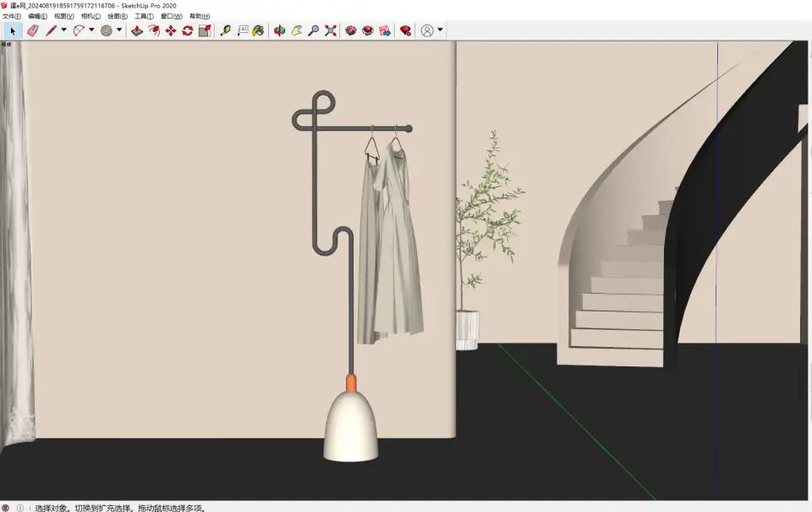Screen dimensions: 812x512
Task: Open the 编辑(E) menu
Action: point(38,16)
